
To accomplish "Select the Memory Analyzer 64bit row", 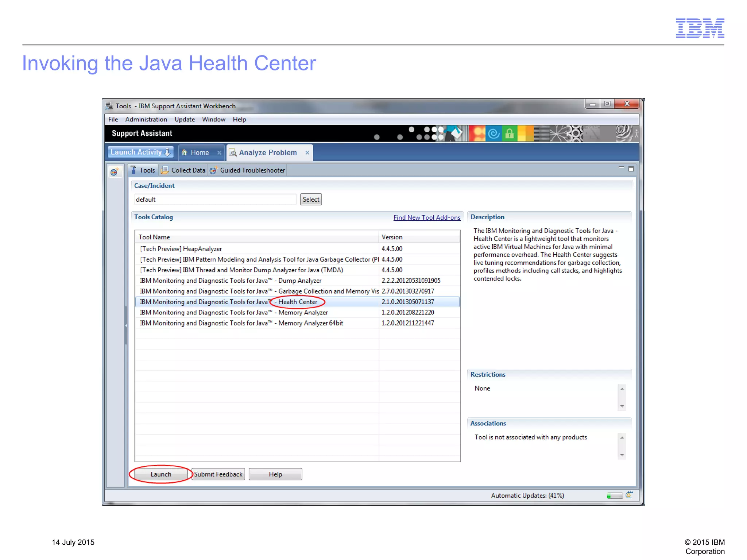I will [297, 323].
